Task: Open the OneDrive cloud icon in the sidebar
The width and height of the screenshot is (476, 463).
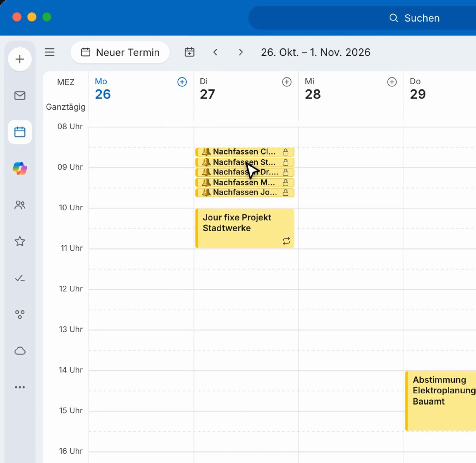Action: [x=20, y=351]
